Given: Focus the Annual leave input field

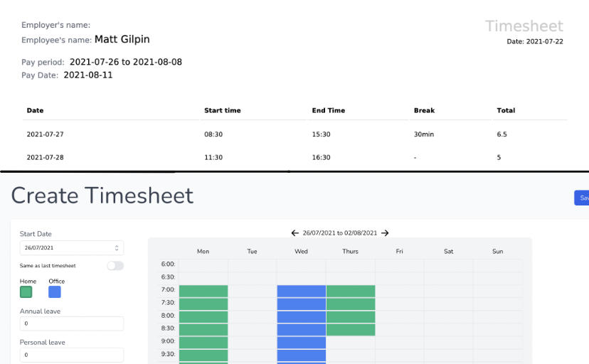Looking at the screenshot, I should click(x=71, y=323).
